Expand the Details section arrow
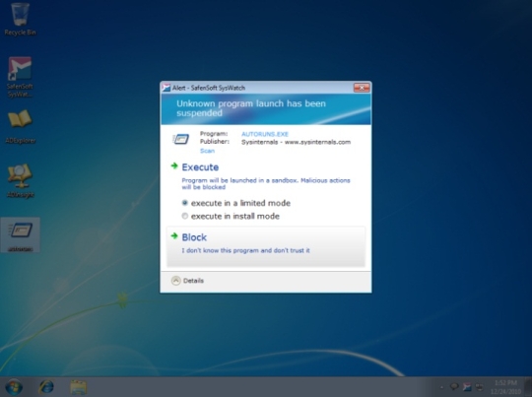532x397 pixels. pyautogui.click(x=175, y=281)
